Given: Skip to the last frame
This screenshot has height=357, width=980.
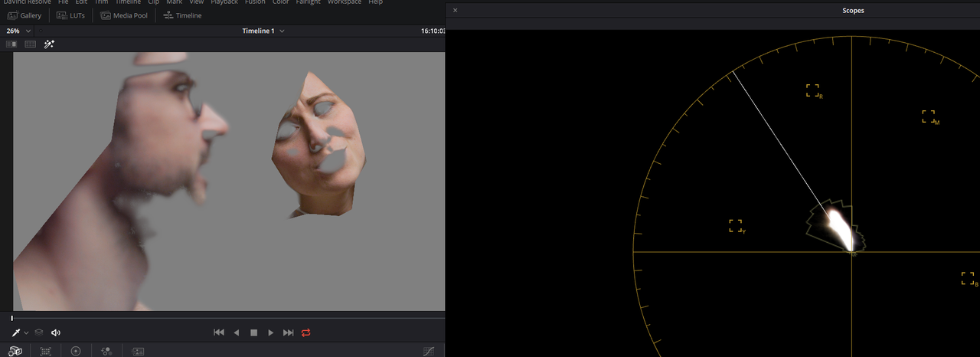Looking at the screenshot, I should [x=288, y=332].
